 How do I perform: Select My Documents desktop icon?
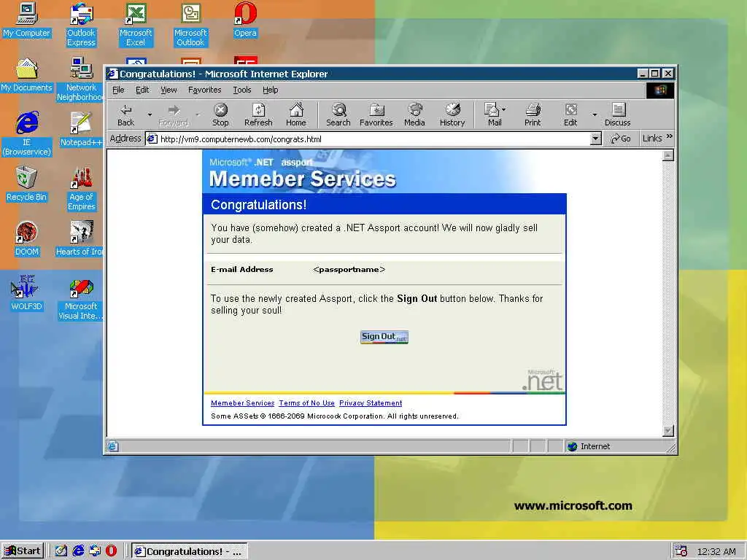[x=27, y=75]
